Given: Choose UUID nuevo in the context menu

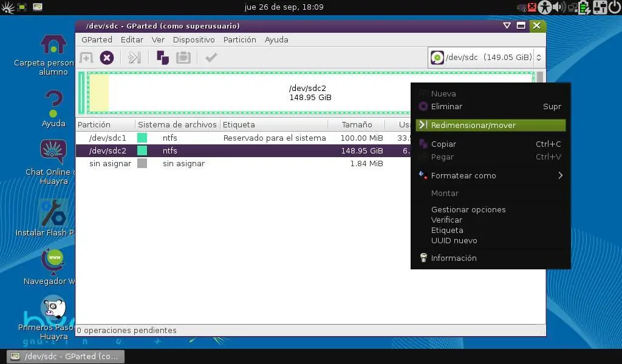Looking at the screenshot, I should click(454, 240).
